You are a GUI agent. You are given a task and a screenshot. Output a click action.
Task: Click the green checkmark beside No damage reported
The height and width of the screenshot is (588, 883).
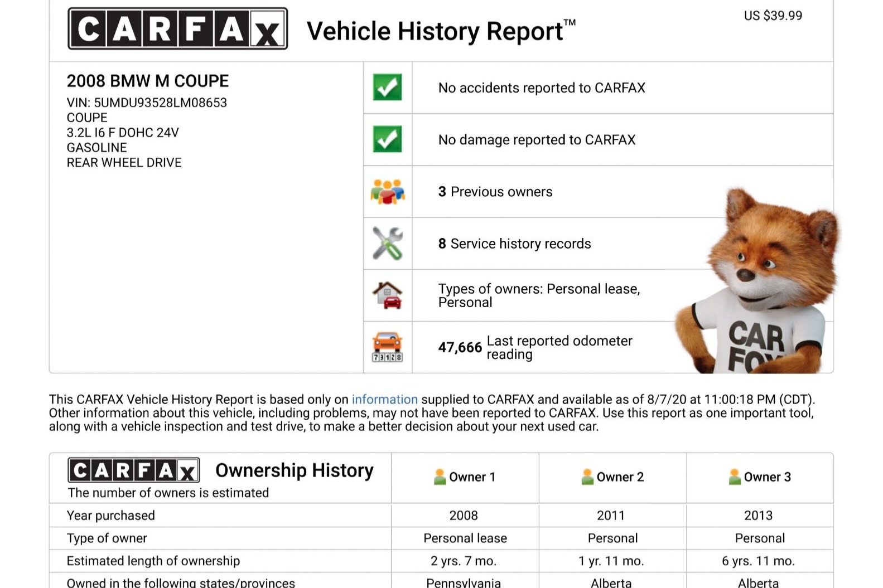387,139
